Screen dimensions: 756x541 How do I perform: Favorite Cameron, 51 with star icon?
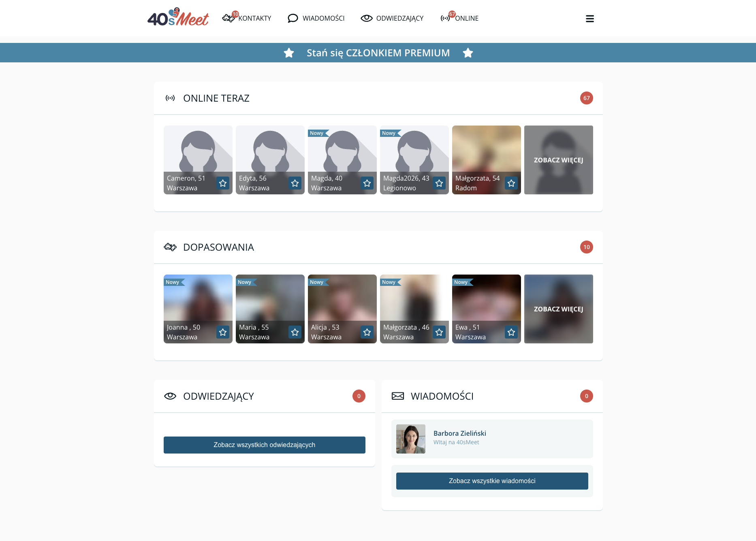(x=223, y=183)
